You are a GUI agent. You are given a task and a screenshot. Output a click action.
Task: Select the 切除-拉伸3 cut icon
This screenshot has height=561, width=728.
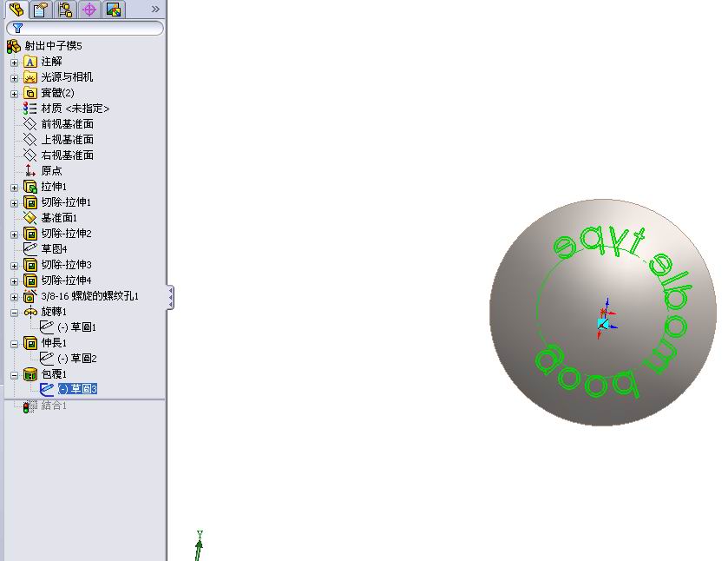[x=30, y=265]
